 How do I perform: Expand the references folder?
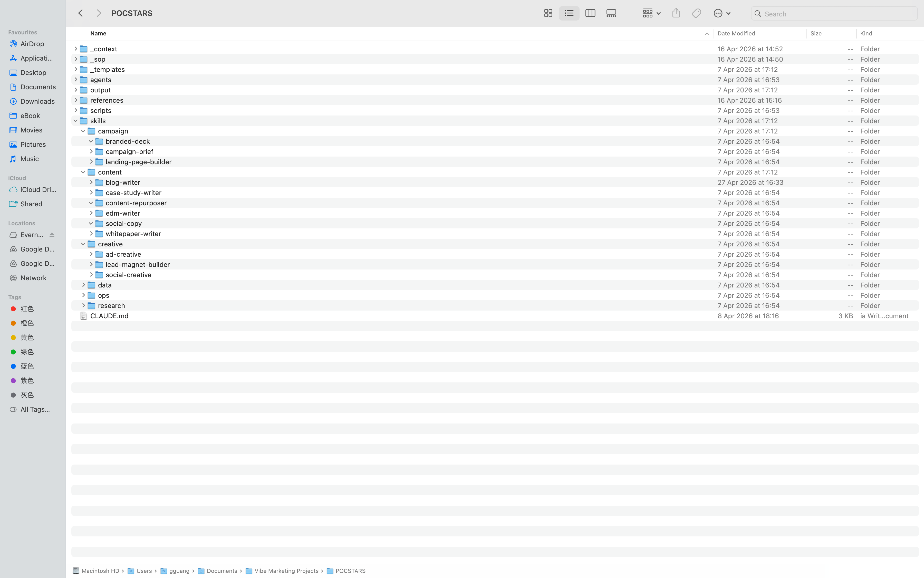[x=76, y=100]
